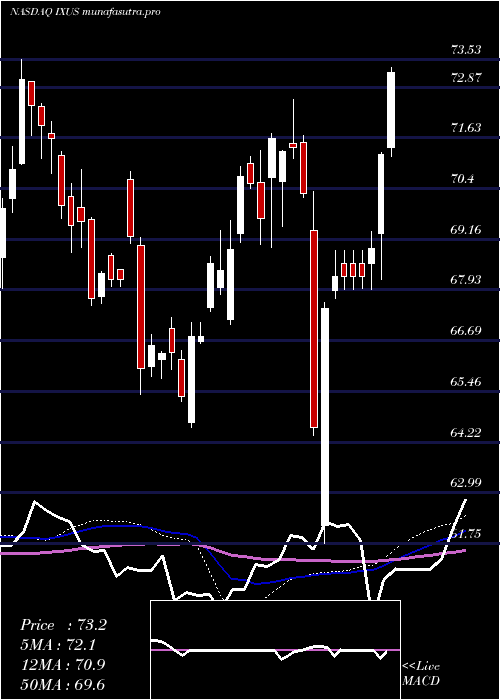Click the 71.63 price axis label
The image size is (500, 700).
coord(466,128)
